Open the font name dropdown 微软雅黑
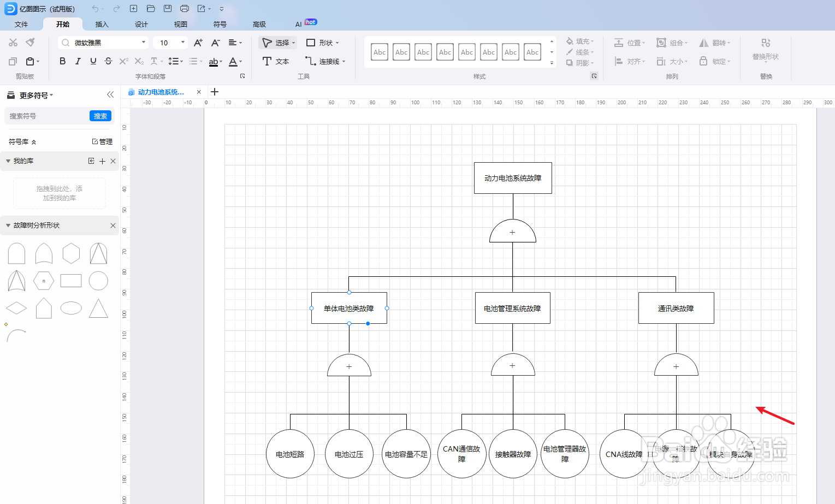This screenshot has width=835, height=504. click(103, 43)
